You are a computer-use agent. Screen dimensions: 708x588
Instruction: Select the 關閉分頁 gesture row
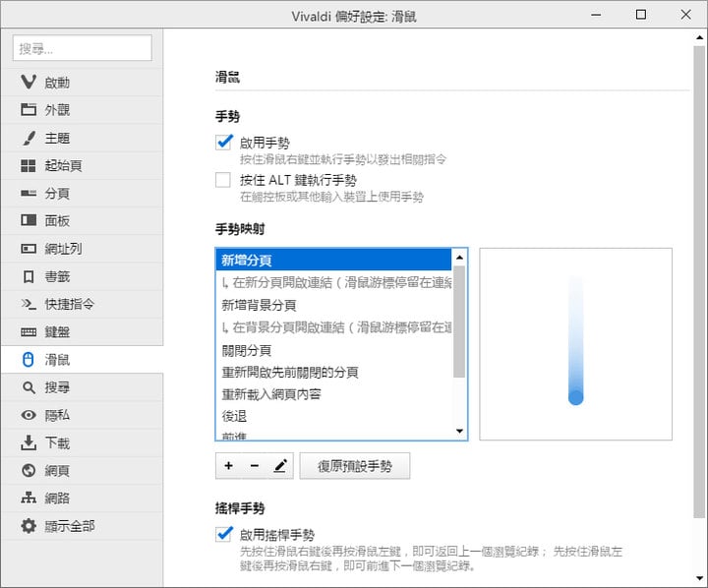[x=333, y=350]
